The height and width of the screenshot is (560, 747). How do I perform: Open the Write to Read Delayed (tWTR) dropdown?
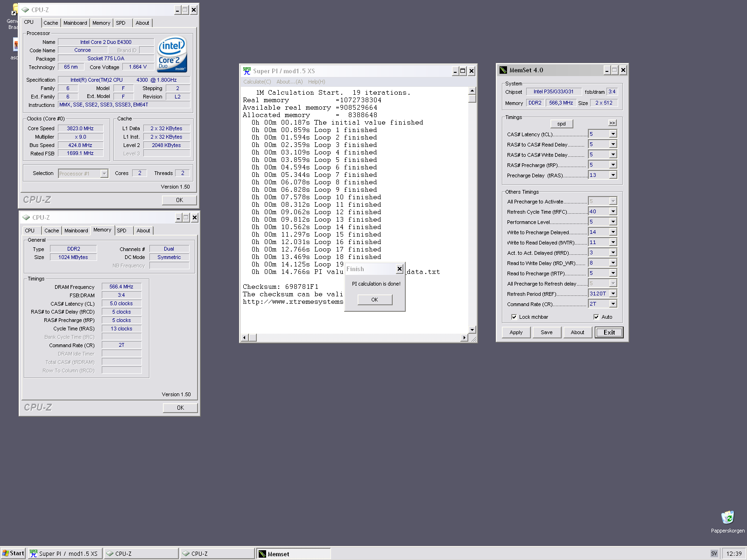[613, 242]
